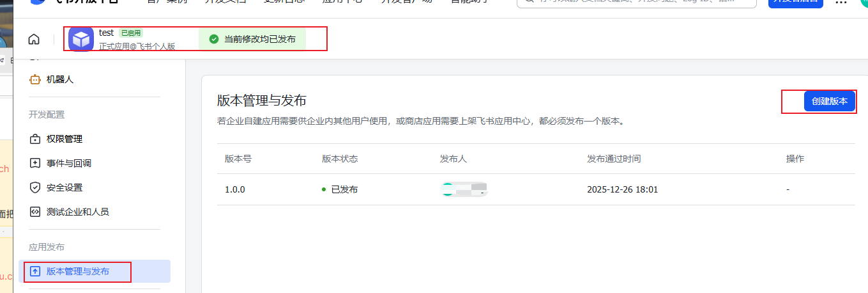Click the lock icon for 权限管理
The image size is (868, 293).
point(35,139)
